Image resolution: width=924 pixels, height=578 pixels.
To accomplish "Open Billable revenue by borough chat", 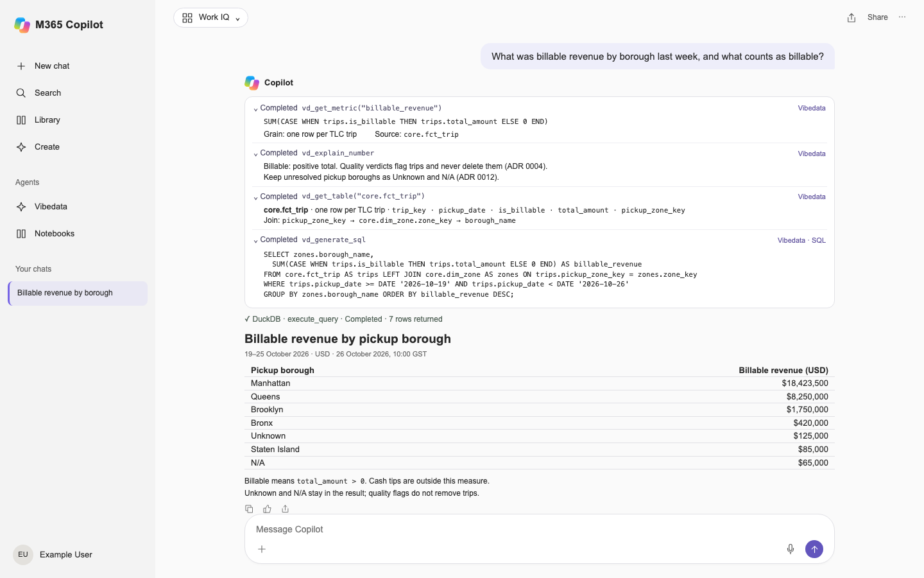I will pyautogui.click(x=78, y=293).
